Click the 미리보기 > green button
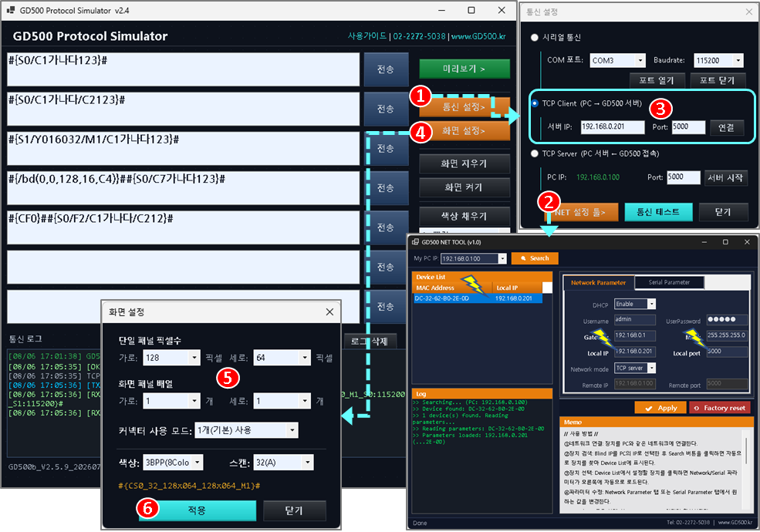This screenshot has width=760, height=532. [464, 69]
